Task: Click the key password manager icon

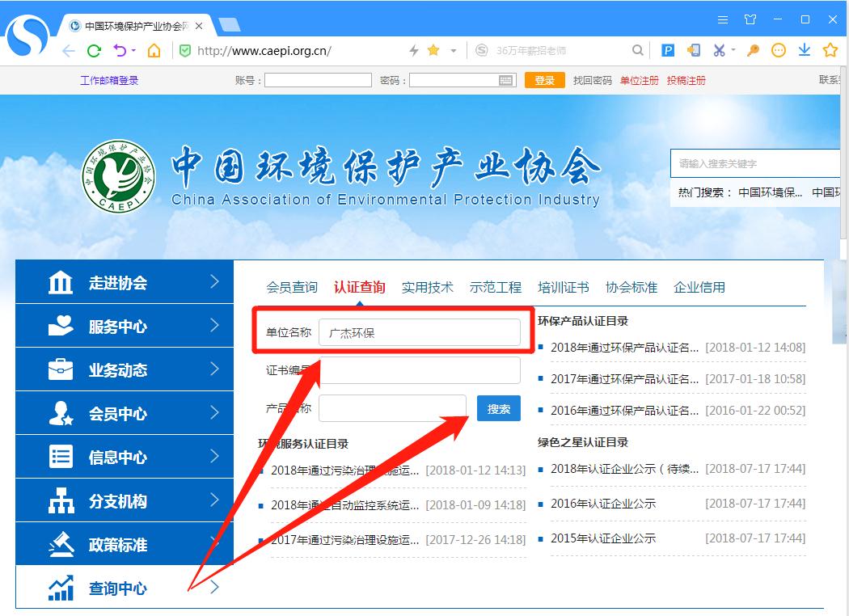Action: tap(753, 50)
